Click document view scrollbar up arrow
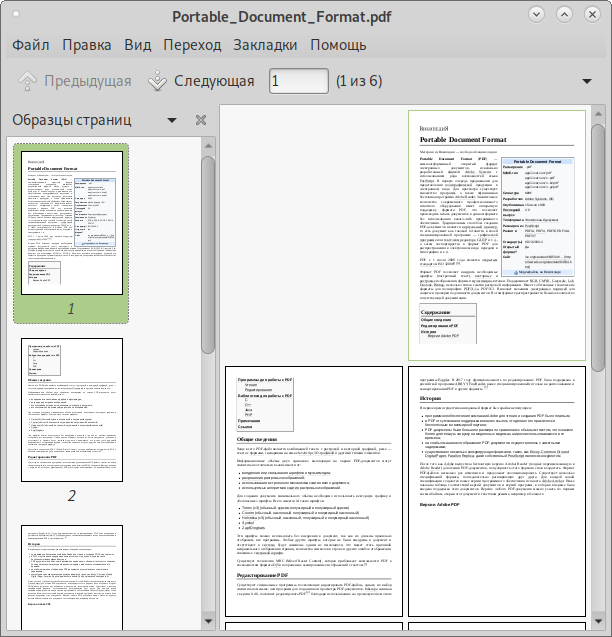 point(598,114)
